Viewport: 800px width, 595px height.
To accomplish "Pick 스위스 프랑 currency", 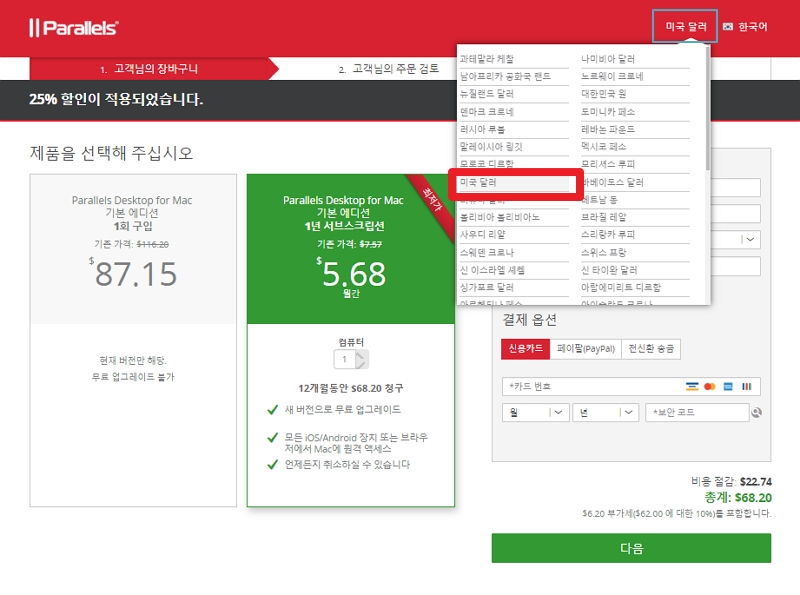I will click(x=635, y=253).
